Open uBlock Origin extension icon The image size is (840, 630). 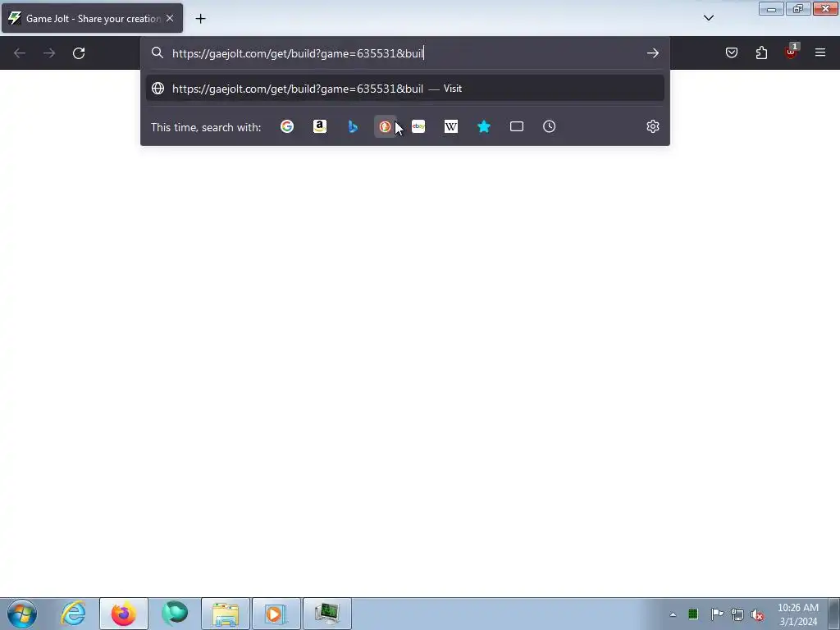pos(792,52)
